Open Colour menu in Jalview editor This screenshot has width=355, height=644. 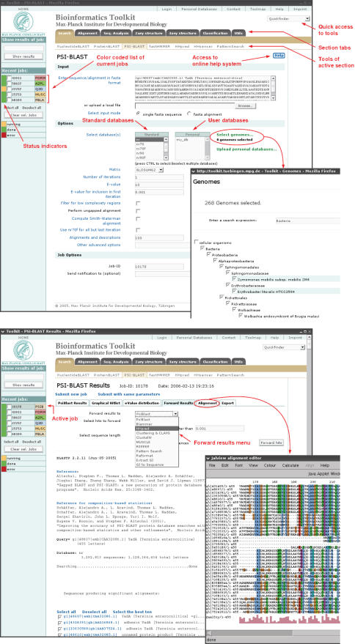(270, 465)
